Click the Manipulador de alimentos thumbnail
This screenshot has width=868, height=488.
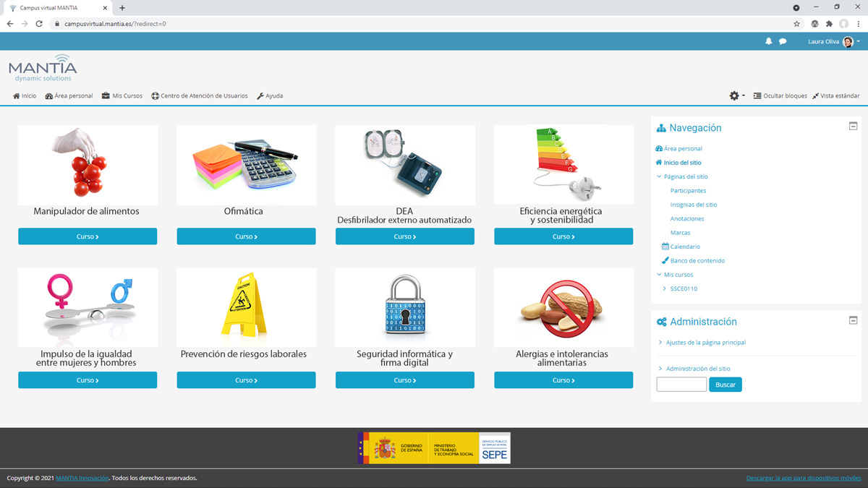pos(88,164)
